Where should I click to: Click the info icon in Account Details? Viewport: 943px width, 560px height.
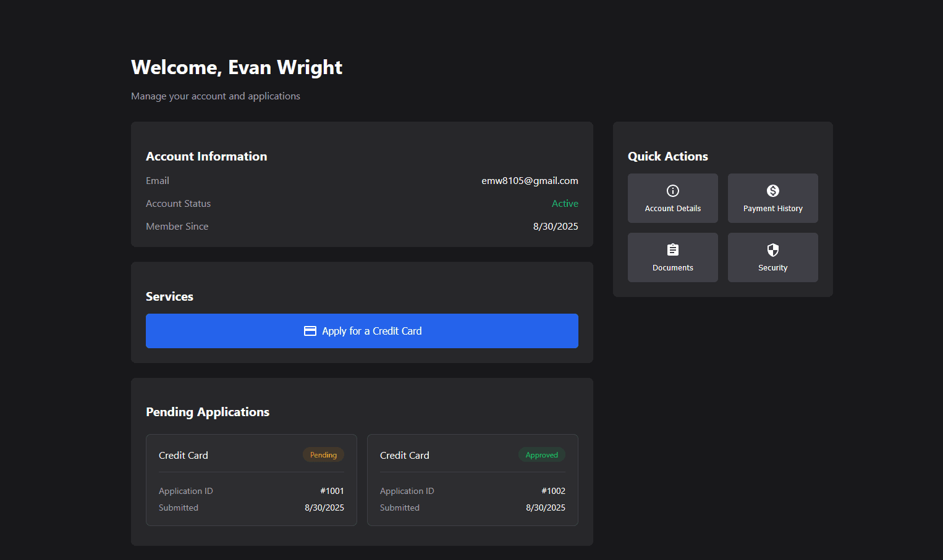click(x=673, y=191)
